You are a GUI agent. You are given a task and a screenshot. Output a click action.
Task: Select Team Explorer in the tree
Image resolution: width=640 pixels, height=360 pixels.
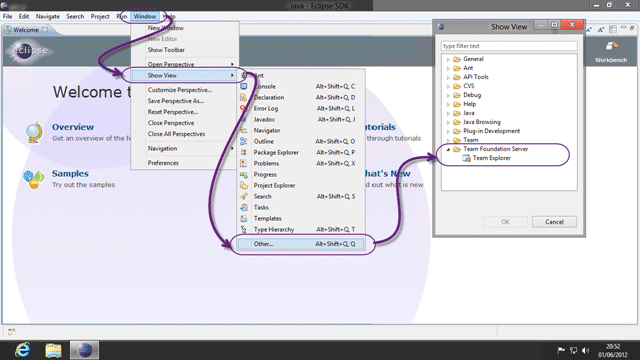pos(491,158)
